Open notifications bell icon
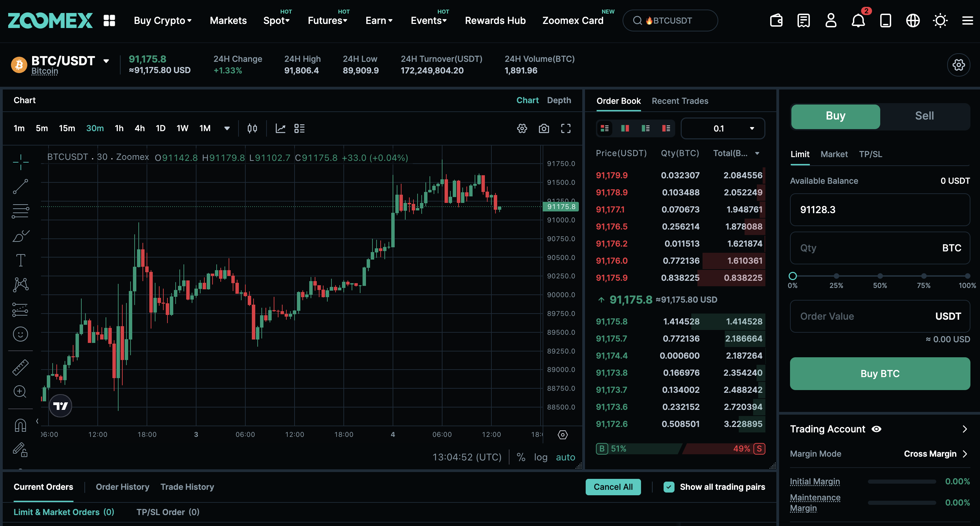This screenshot has height=526, width=980. 858,20
